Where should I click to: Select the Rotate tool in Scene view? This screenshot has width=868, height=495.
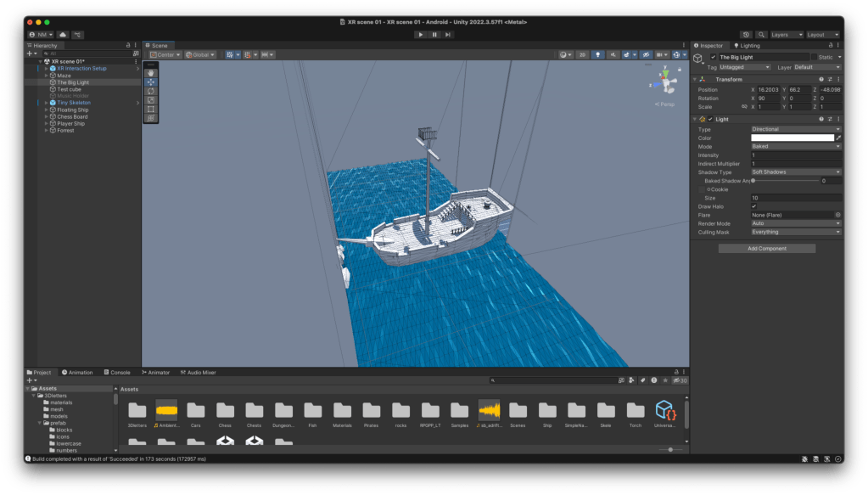pyautogui.click(x=150, y=91)
